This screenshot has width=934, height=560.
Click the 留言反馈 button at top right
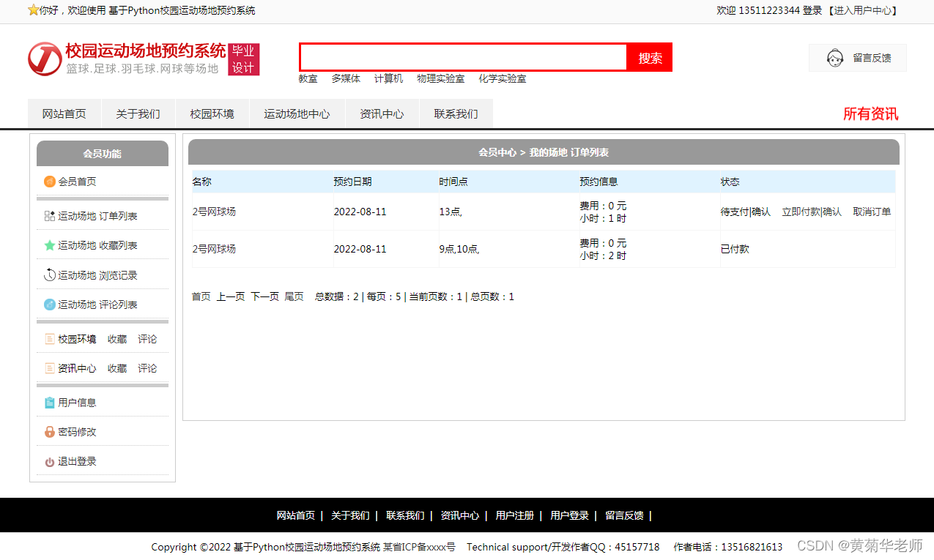(858, 58)
